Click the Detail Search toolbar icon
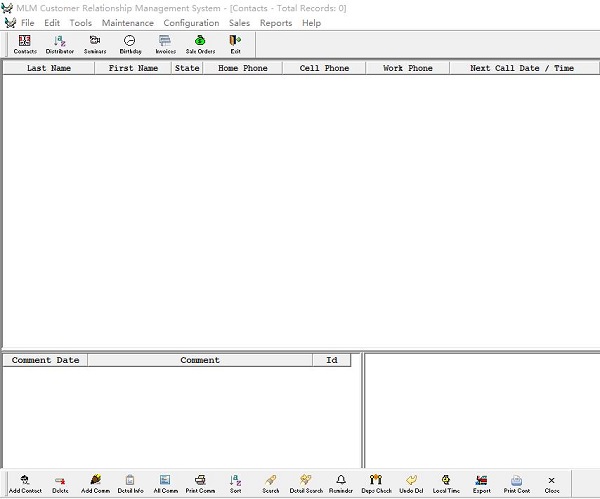600x499 pixels. click(306, 484)
